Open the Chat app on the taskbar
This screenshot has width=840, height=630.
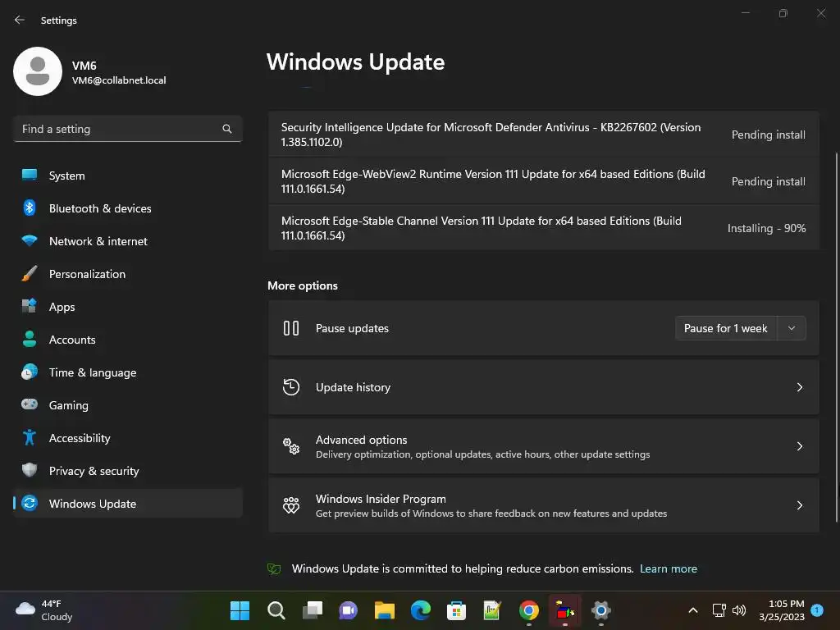[348, 610]
